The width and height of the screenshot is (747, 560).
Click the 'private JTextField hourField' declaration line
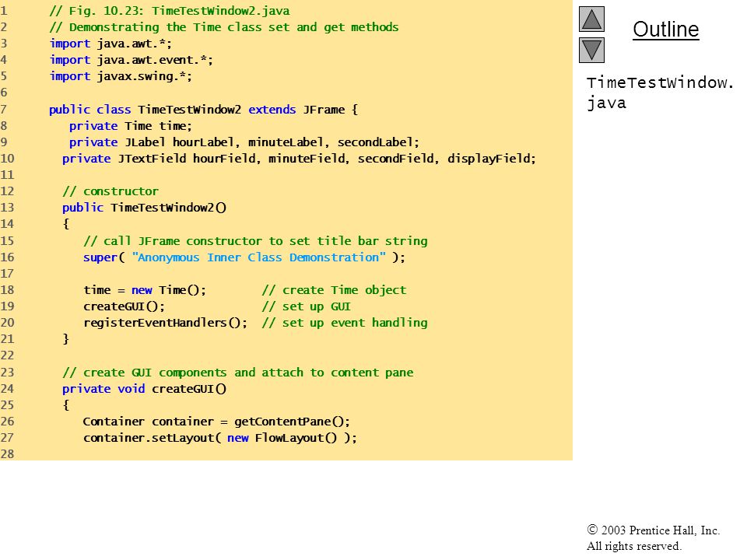click(299, 159)
